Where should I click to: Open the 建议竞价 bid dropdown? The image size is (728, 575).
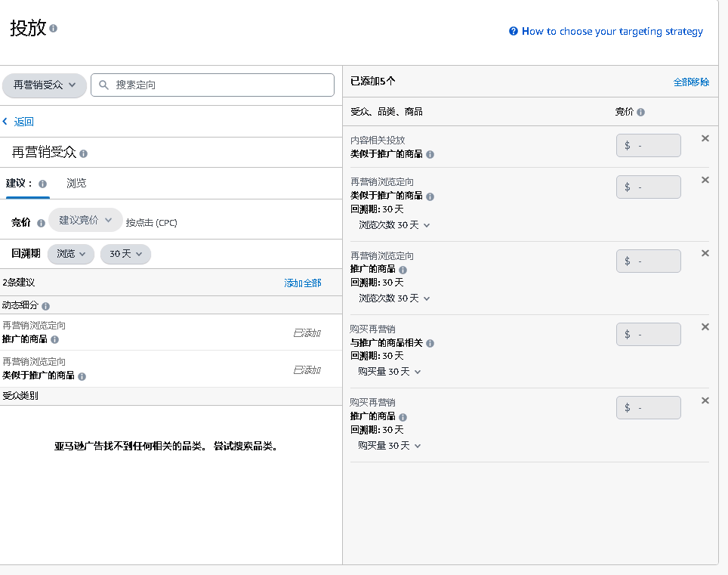tap(87, 219)
